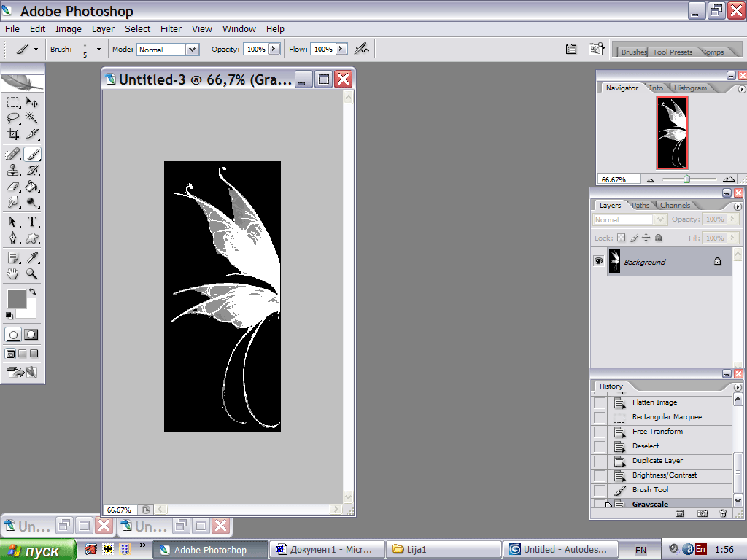The height and width of the screenshot is (560, 747).
Task: Open the File Browser from options bar
Action: coord(597,49)
